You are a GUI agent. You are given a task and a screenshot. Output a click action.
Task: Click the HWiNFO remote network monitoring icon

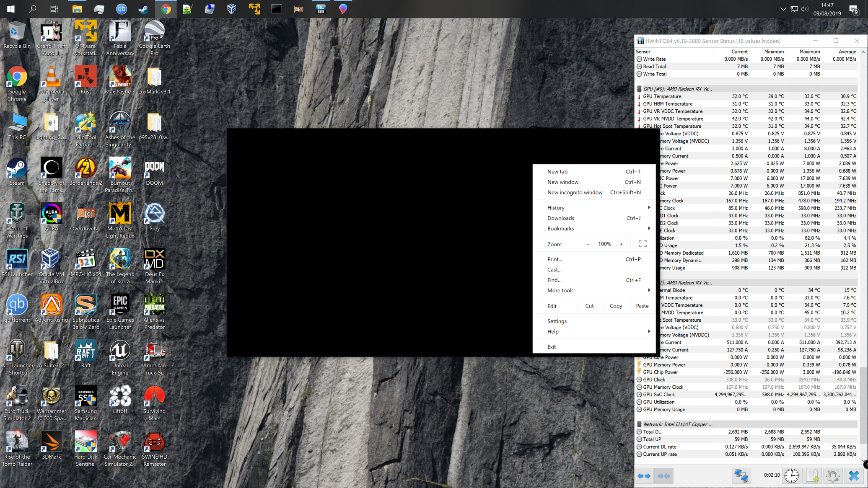[741, 476]
